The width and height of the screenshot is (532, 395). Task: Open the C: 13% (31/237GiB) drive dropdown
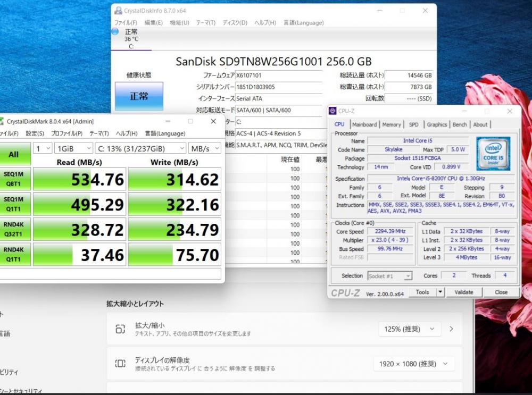140,148
